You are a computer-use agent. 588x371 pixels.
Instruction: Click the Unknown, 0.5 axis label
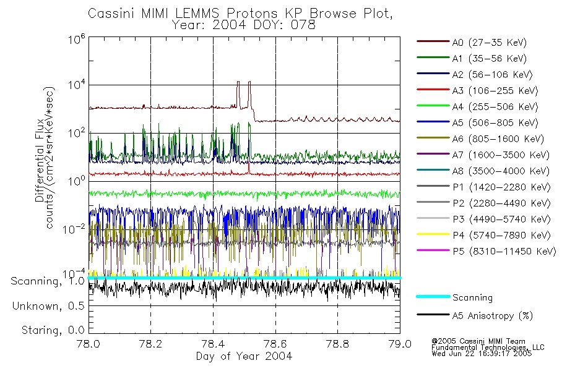pyautogui.click(x=48, y=307)
